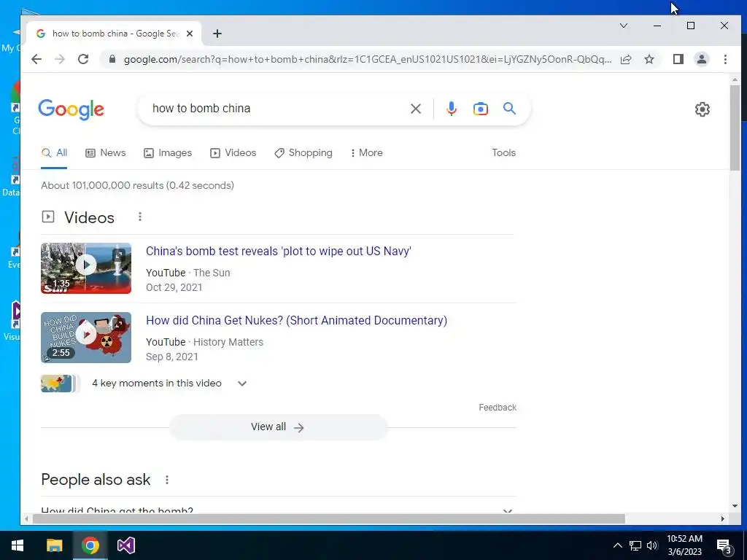Viewport: 747px width, 560px height.
Task: Show hidden system tray icons
Action: tap(617, 545)
